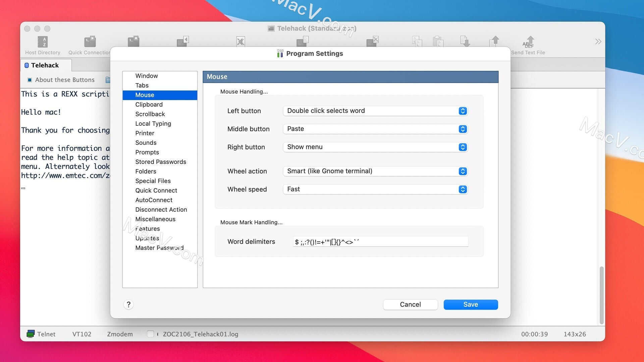Open the Left button dropdown menu
This screenshot has height=362, width=644.
(x=463, y=111)
